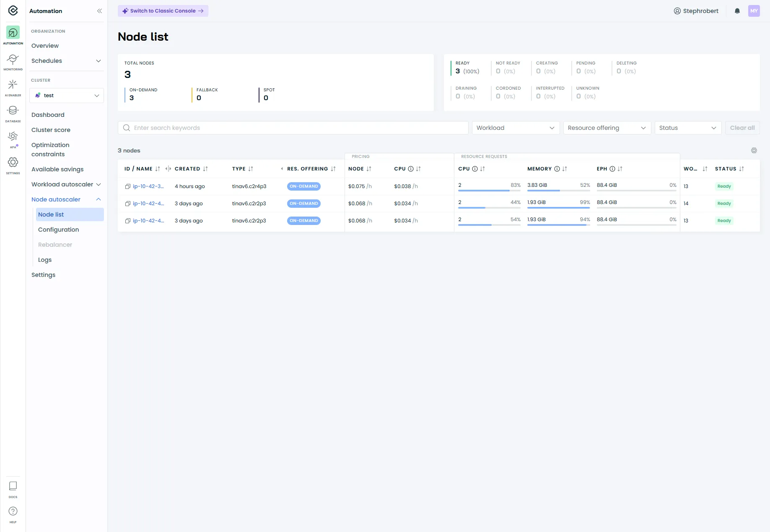Open node ip-10-42-3 details link
The height and width of the screenshot is (532, 770).
pos(148,186)
